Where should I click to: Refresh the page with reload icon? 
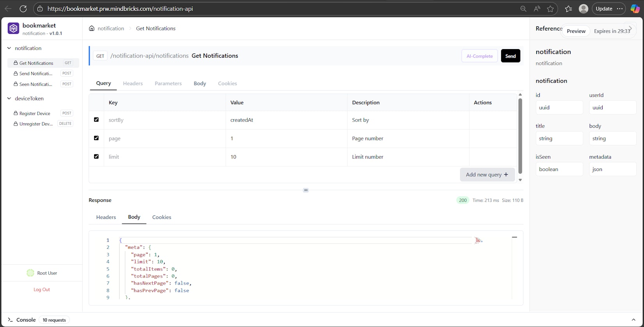pos(23,9)
